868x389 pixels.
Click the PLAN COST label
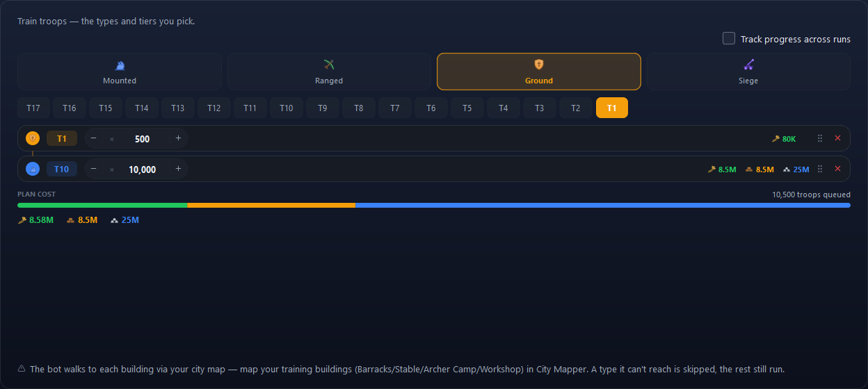[x=36, y=194]
